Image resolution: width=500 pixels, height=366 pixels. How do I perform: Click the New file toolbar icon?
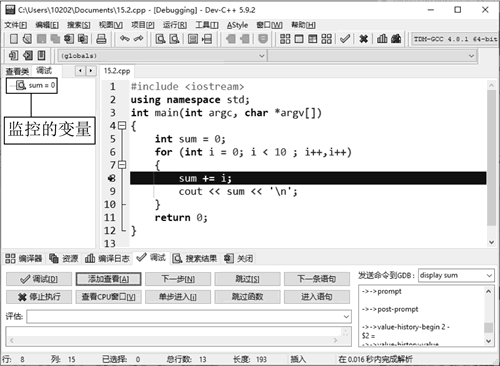click(14, 39)
